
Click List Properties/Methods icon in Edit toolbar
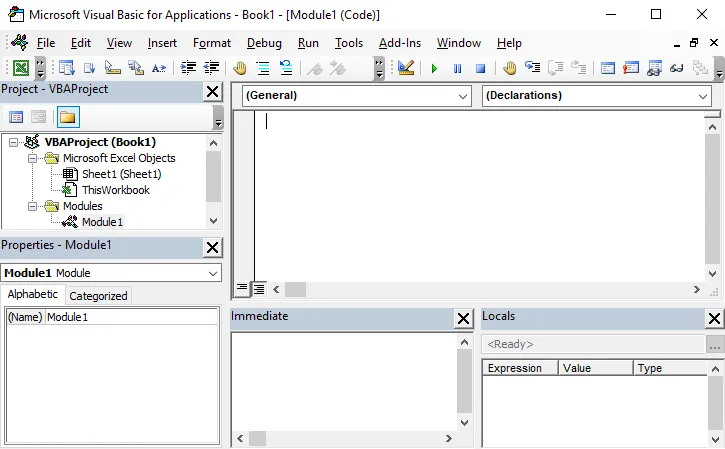click(67, 68)
